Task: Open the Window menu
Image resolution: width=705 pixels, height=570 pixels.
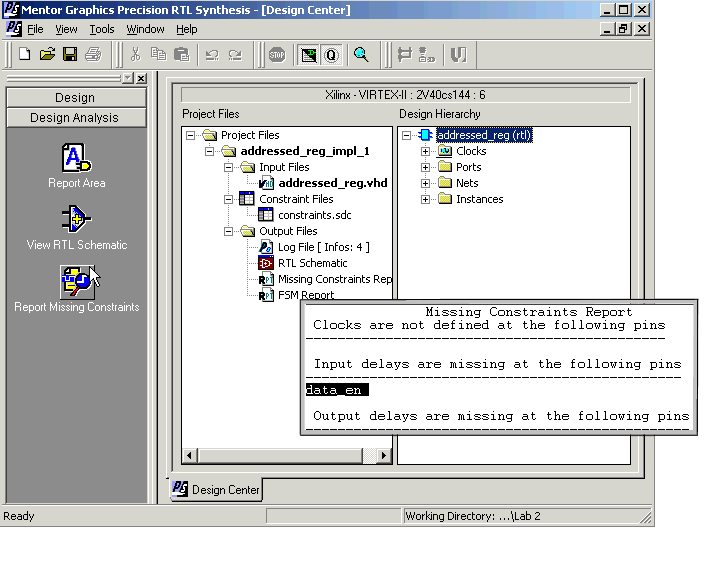Action: [x=145, y=29]
